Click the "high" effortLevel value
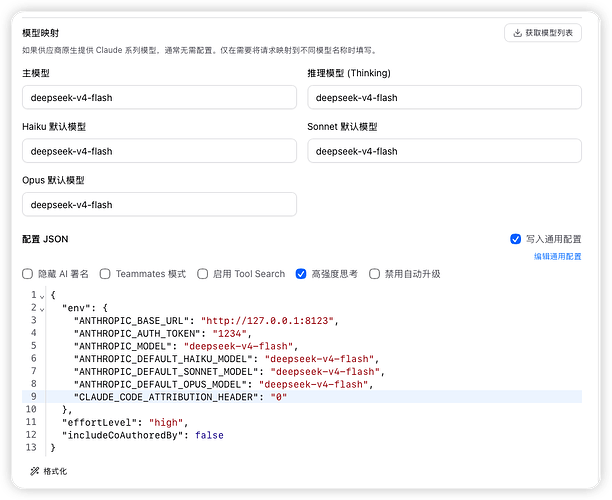This screenshot has height=500, width=612. (x=166, y=423)
